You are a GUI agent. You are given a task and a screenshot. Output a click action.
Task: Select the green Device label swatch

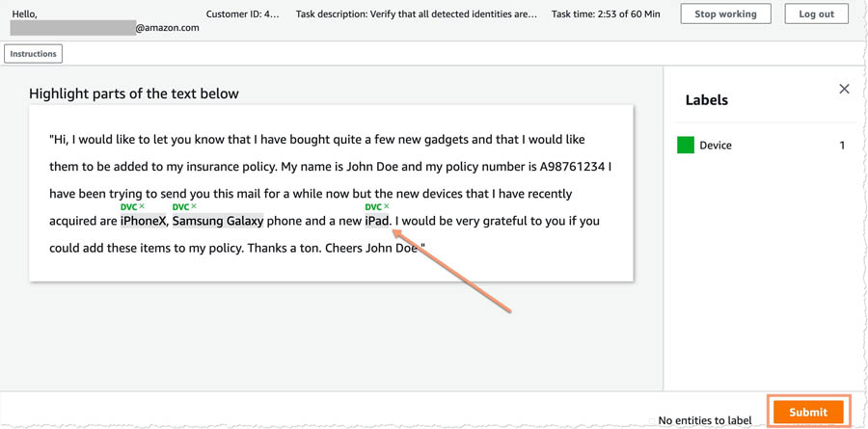tap(686, 145)
